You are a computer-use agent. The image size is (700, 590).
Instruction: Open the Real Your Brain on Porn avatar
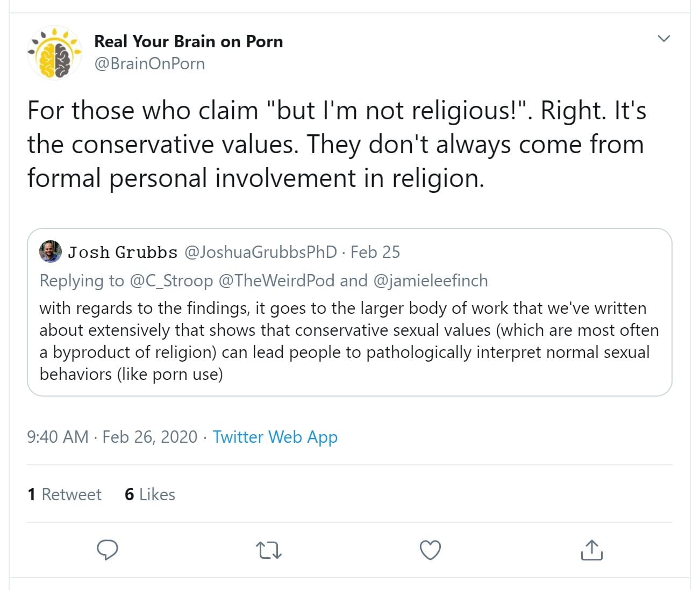tap(54, 53)
